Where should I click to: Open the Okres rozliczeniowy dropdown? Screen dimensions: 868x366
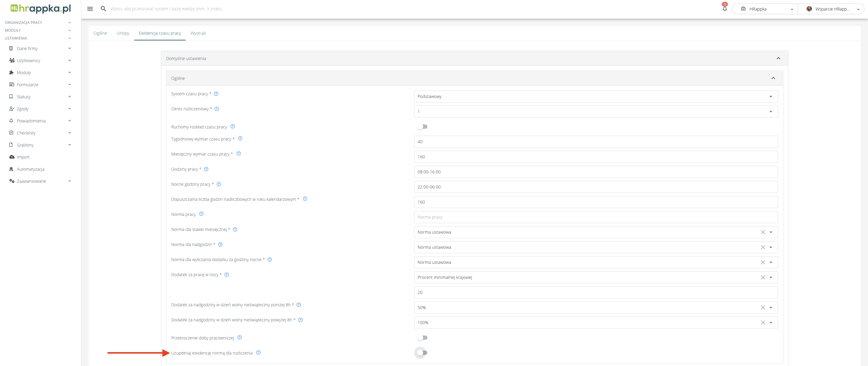click(596, 112)
